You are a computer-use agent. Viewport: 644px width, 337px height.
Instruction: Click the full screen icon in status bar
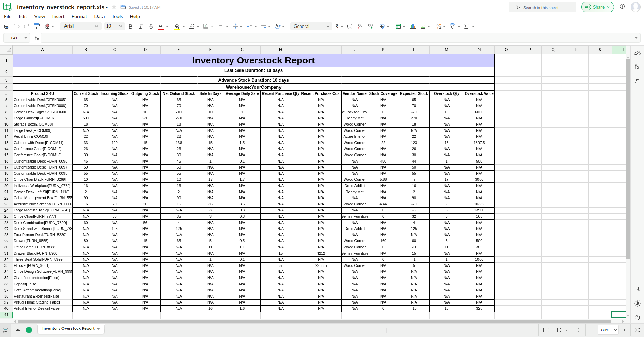[x=637, y=330]
